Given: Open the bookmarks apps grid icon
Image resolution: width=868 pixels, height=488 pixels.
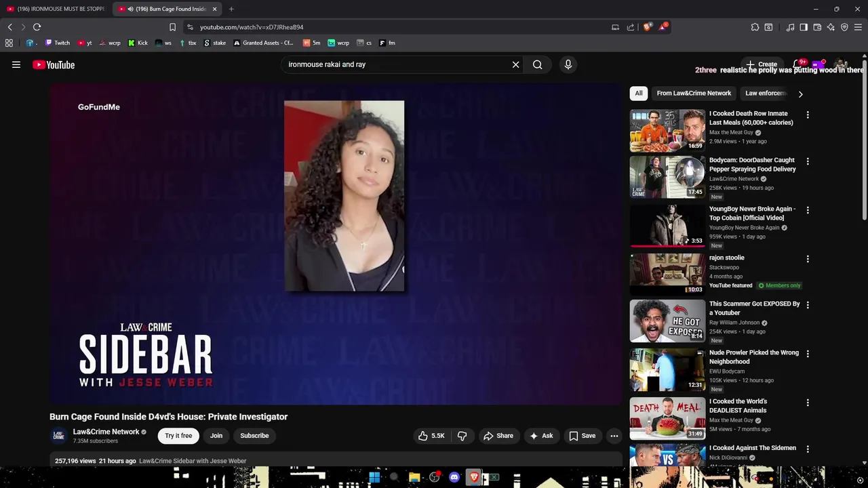Looking at the screenshot, I should pyautogui.click(x=9, y=43).
